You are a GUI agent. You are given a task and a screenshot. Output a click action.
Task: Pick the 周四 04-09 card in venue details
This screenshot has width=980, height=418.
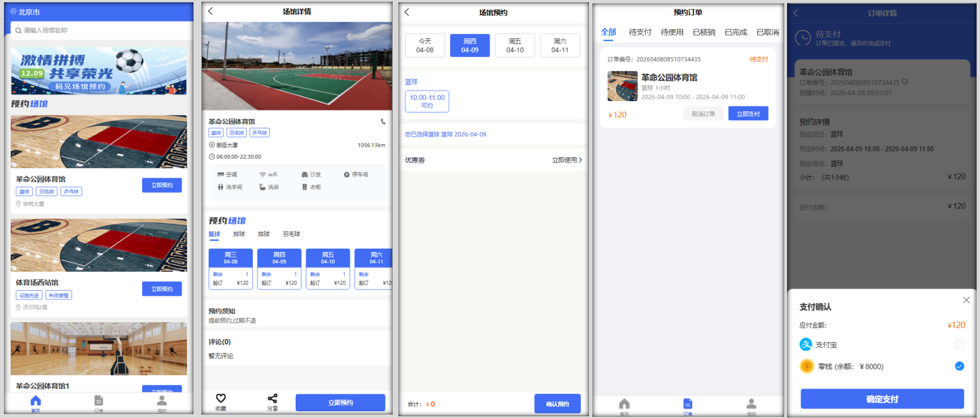(279, 269)
